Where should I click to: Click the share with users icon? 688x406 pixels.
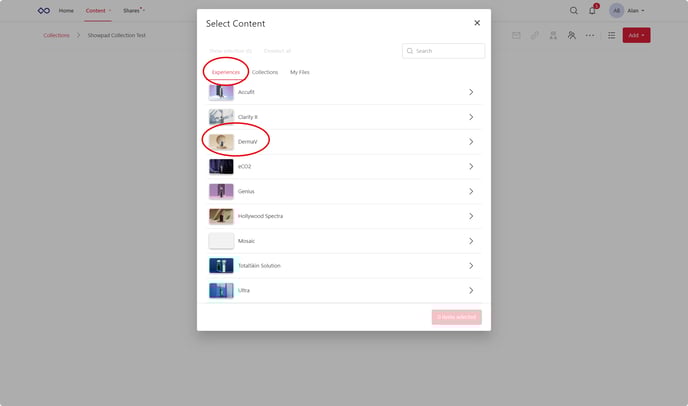coord(571,35)
